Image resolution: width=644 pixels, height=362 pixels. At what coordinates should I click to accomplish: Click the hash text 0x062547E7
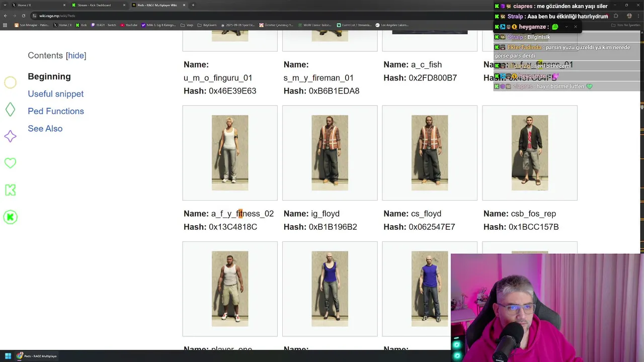(x=432, y=227)
